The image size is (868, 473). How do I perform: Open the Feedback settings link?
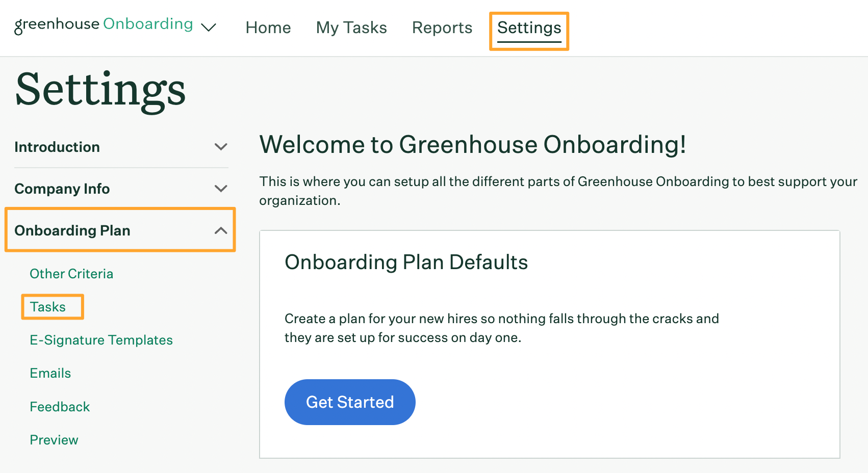click(x=60, y=407)
